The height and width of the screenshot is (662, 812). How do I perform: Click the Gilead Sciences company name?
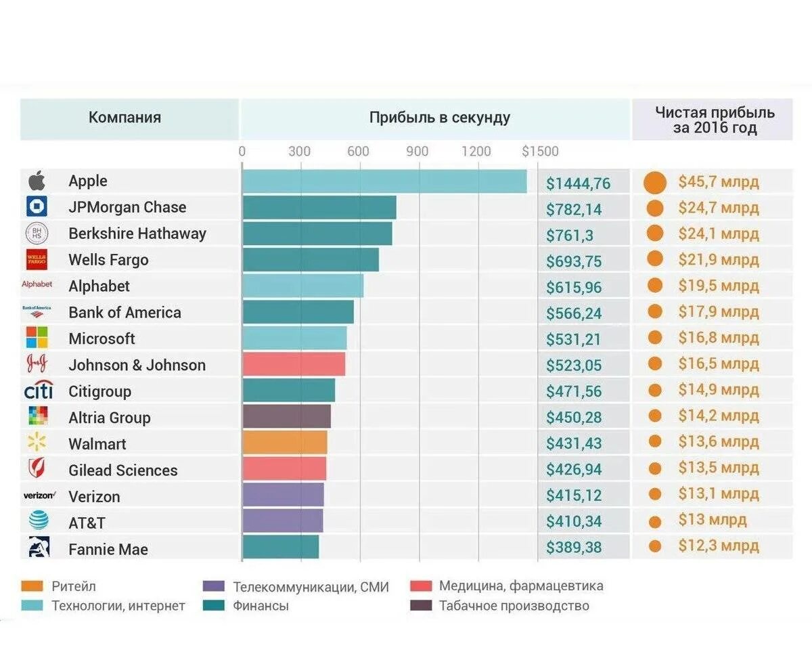click(123, 470)
